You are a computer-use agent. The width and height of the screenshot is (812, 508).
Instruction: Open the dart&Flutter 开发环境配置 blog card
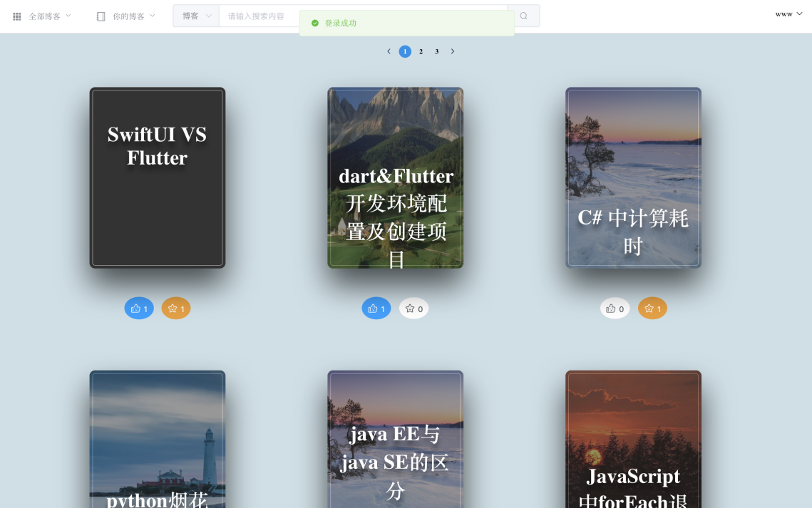(x=395, y=177)
